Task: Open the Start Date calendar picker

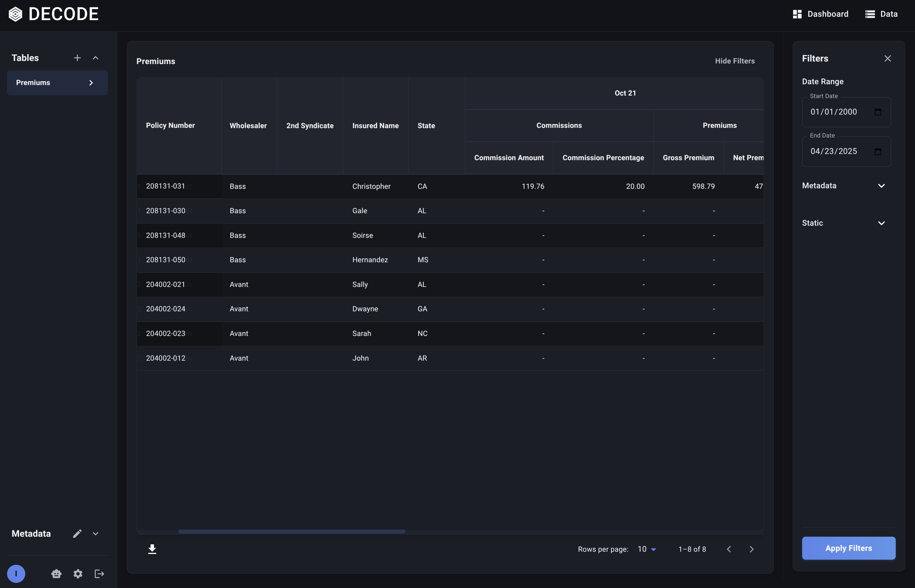Action: tap(878, 111)
